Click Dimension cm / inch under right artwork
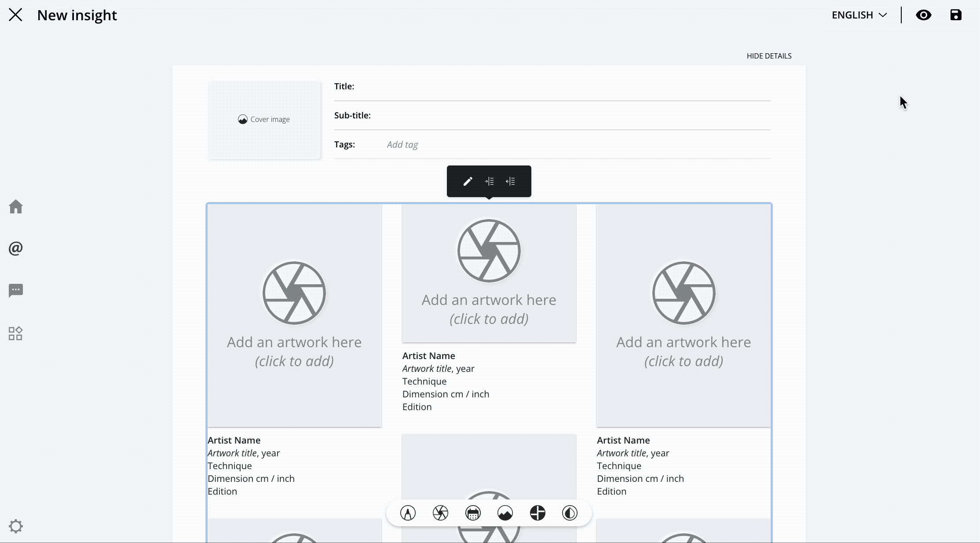This screenshot has width=980, height=543. tap(640, 479)
